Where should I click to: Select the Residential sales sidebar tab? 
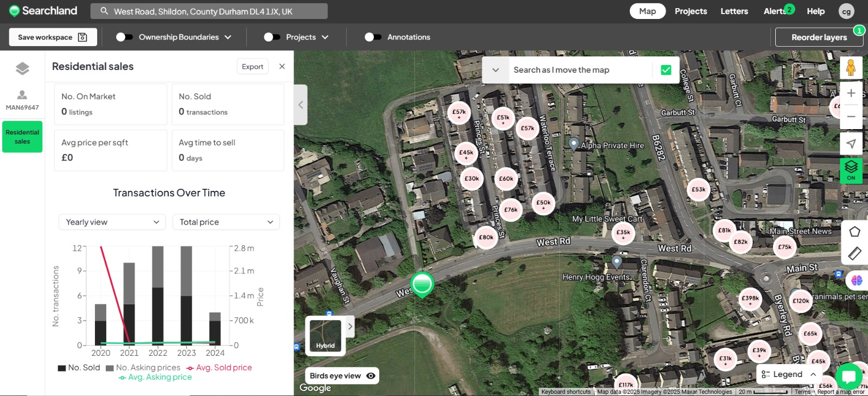coord(22,137)
